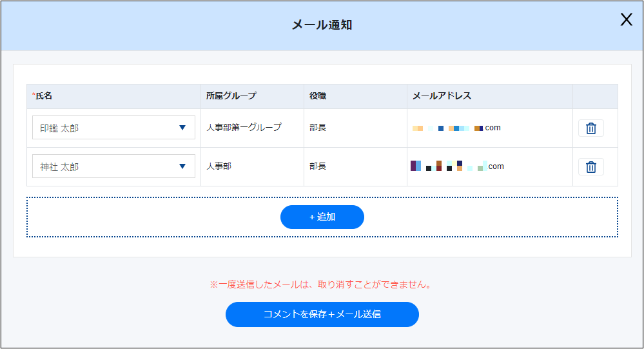Select 人事部 group cell for 神社 太郎

click(219, 166)
